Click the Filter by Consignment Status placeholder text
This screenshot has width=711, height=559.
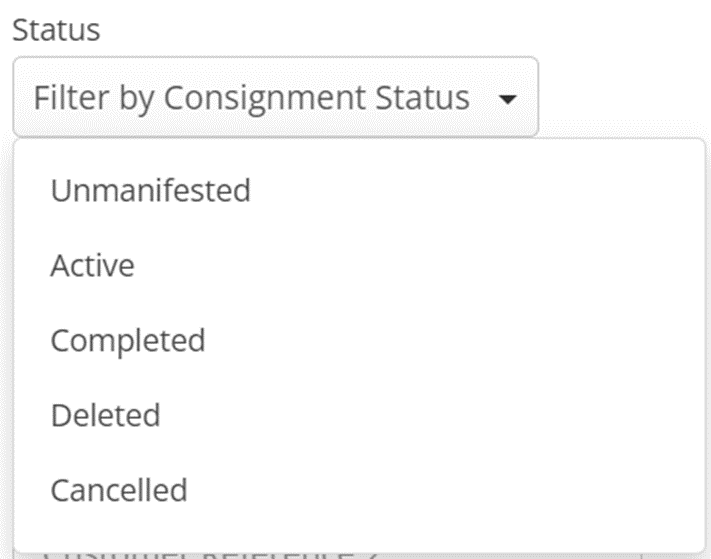tap(251, 98)
